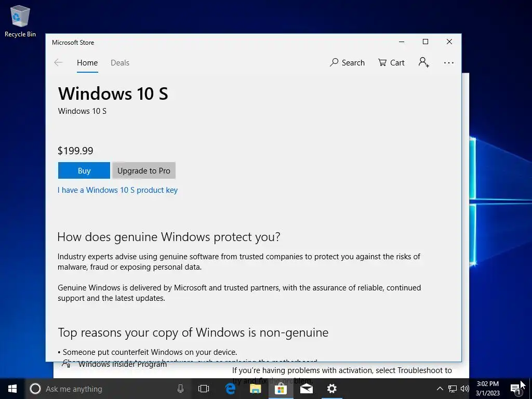Open the Action Center notification icon
The image size is (532, 399).
pyautogui.click(x=516, y=389)
